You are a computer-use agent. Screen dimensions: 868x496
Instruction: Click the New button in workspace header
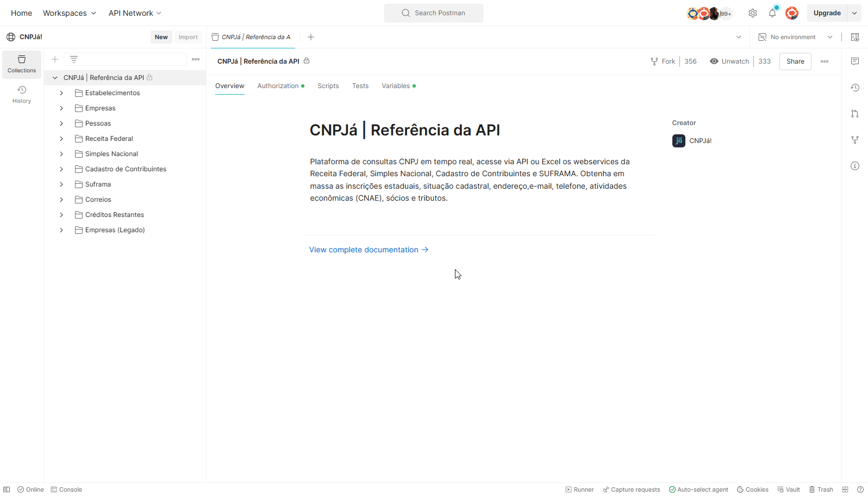coord(161,37)
